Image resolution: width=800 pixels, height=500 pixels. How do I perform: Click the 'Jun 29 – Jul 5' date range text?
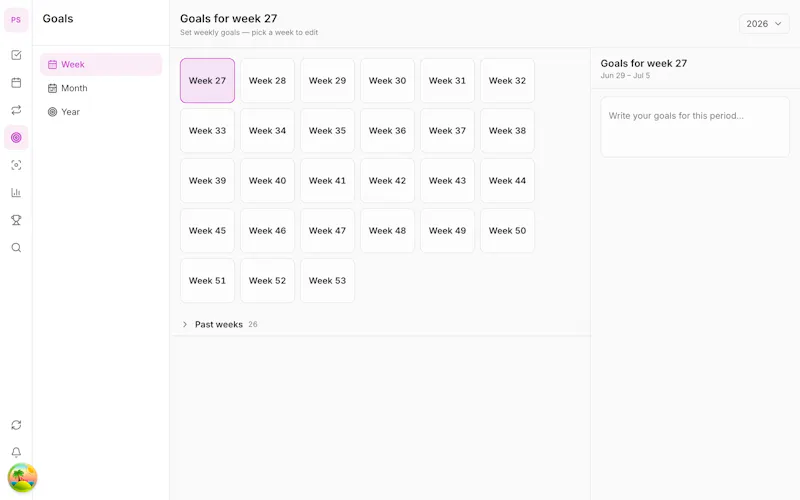tap(625, 76)
